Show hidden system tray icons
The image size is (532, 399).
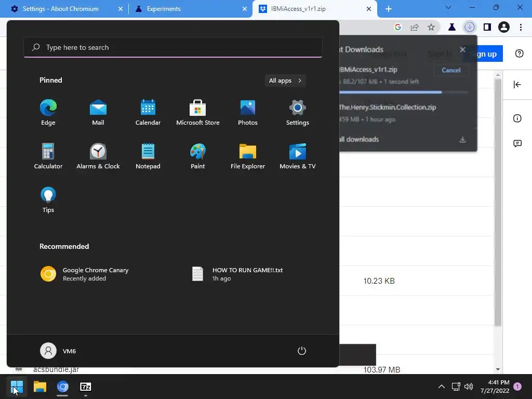tap(442, 387)
